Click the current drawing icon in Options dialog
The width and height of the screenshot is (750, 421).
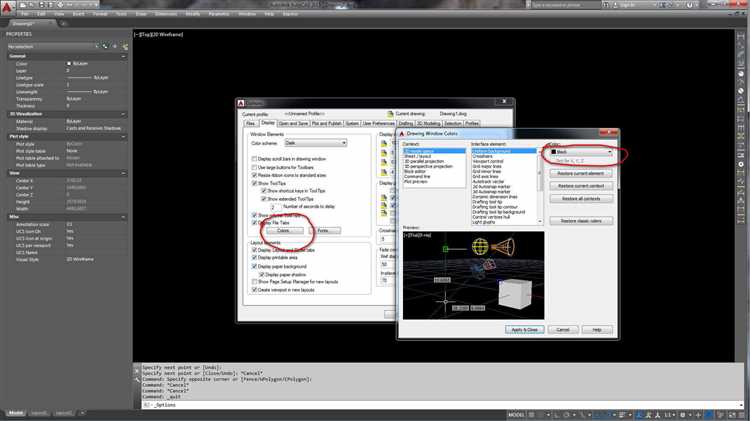pyautogui.click(x=390, y=114)
